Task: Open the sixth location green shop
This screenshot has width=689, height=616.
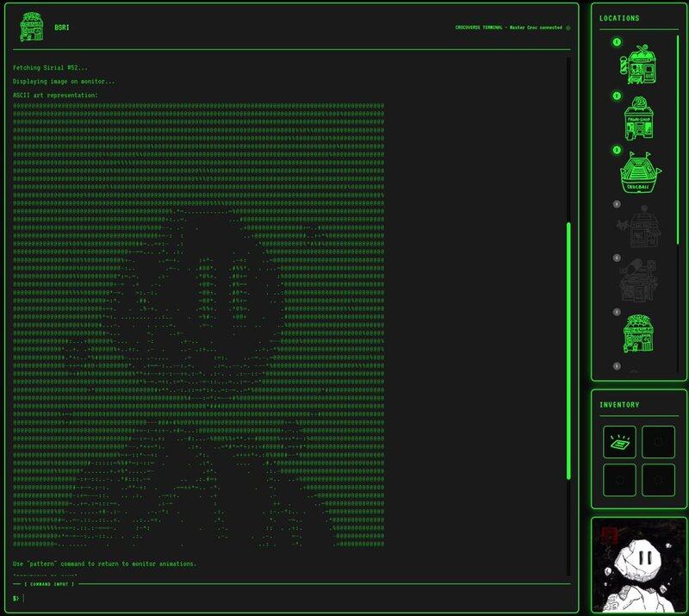Action: [638, 335]
